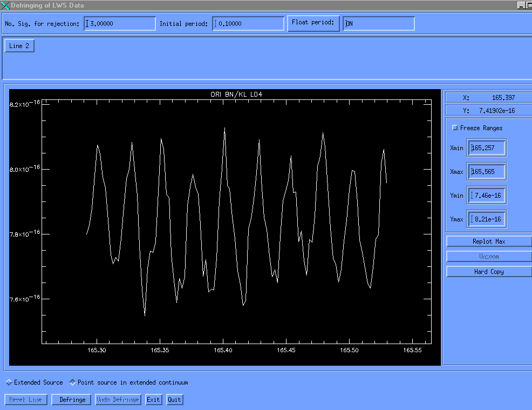Choose Point source in extended continuum
The height and width of the screenshot is (410, 532).
tap(73, 382)
